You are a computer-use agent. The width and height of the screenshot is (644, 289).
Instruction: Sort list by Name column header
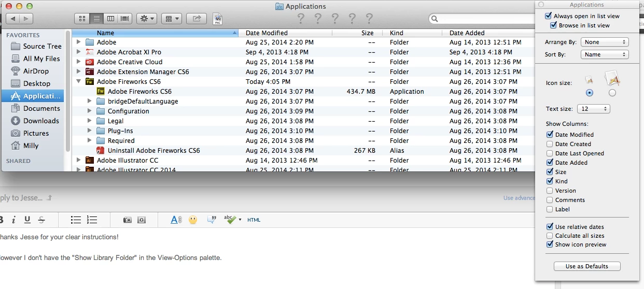(x=155, y=33)
